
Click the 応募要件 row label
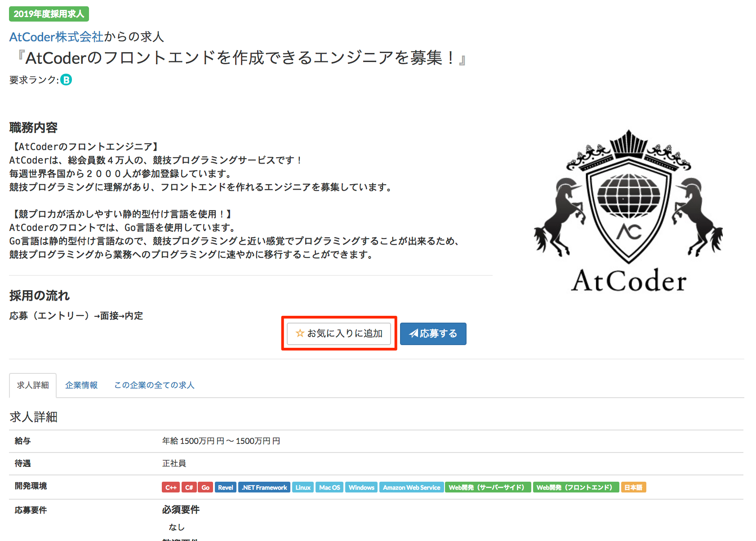click(31, 510)
